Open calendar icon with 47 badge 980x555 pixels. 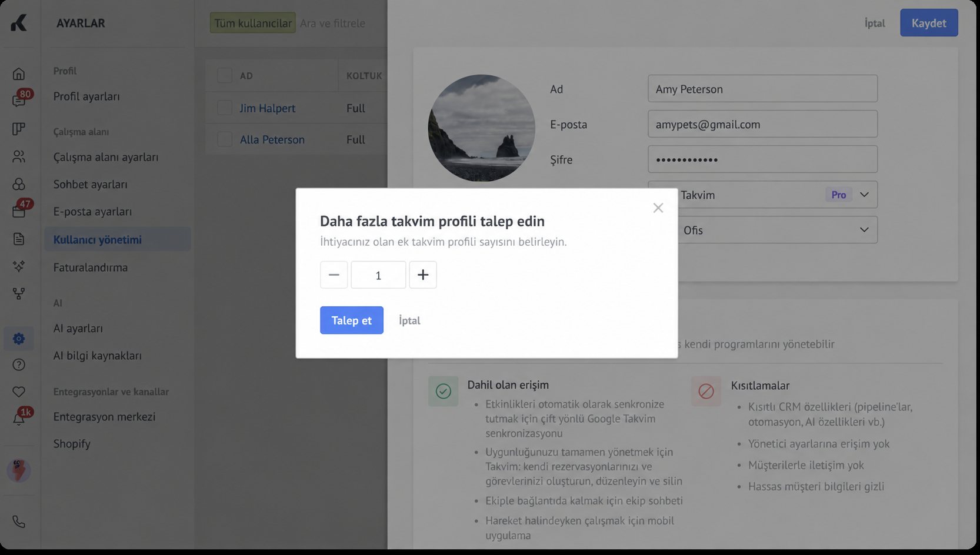(x=19, y=211)
